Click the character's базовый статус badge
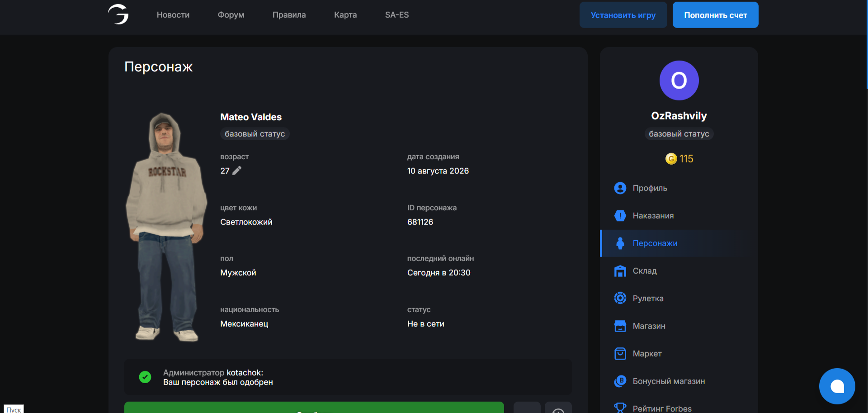Screen dimensions: 868x413 pyautogui.click(x=255, y=134)
